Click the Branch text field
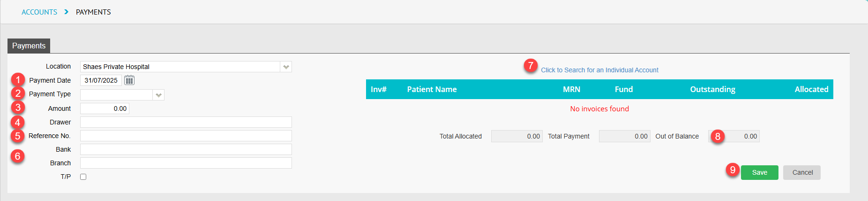Viewport: 868px width, 201px height. 186,163
